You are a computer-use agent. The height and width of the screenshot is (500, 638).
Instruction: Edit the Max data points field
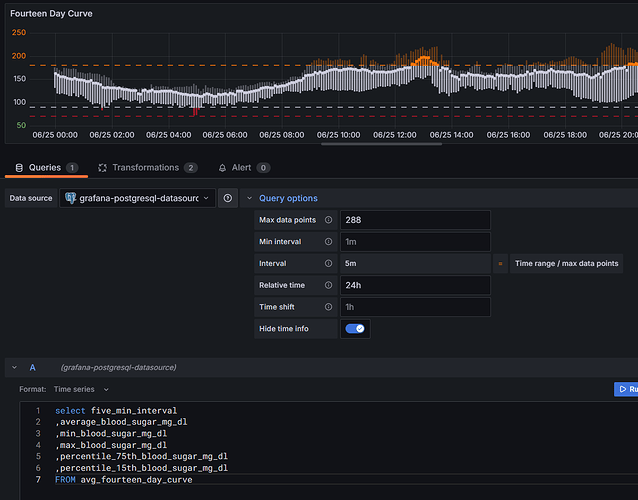point(415,220)
